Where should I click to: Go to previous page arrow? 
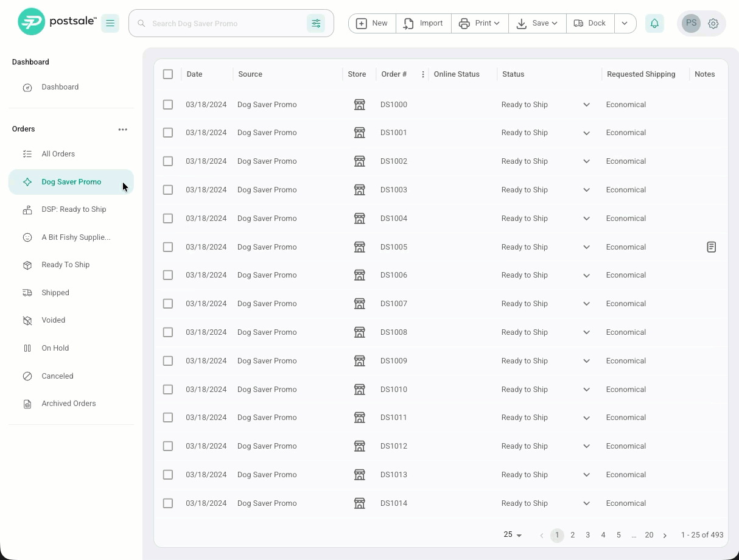tap(541, 535)
